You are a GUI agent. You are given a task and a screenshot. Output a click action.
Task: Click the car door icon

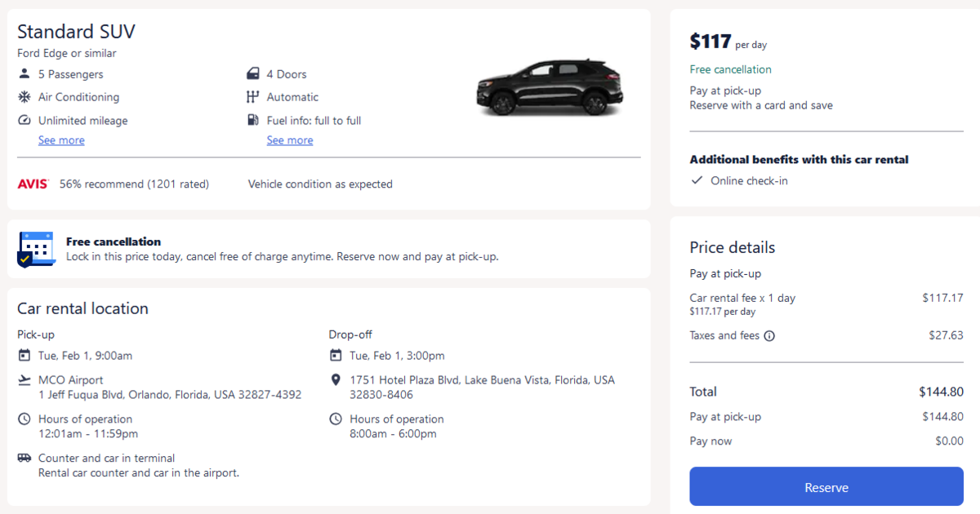tap(253, 74)
